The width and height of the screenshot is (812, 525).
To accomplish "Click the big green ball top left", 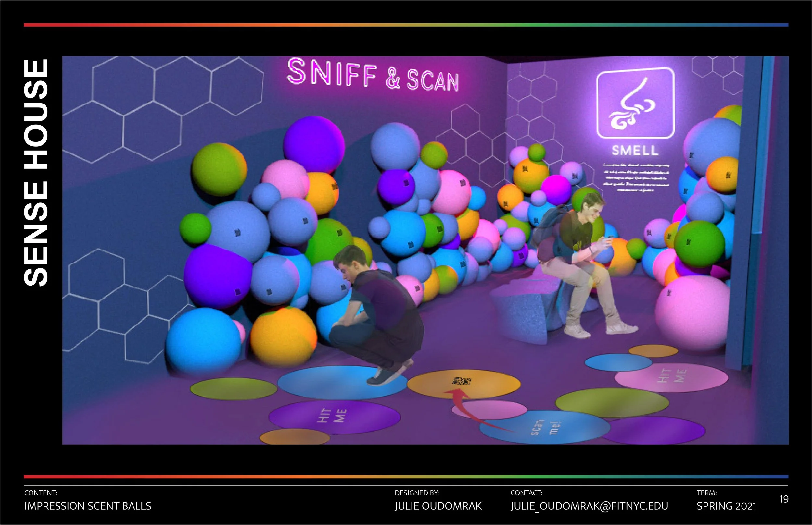I will (x=219, y=169).
